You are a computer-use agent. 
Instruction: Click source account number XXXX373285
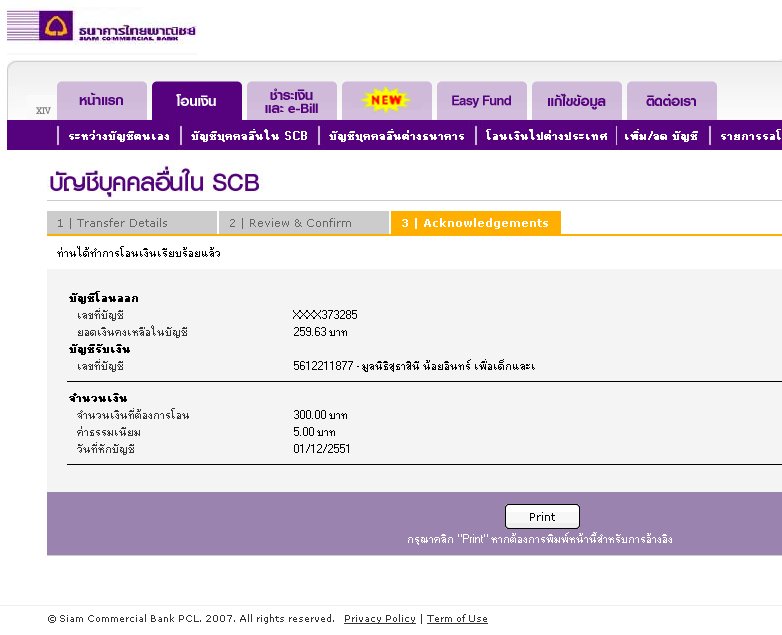click(x=325, y=315)
